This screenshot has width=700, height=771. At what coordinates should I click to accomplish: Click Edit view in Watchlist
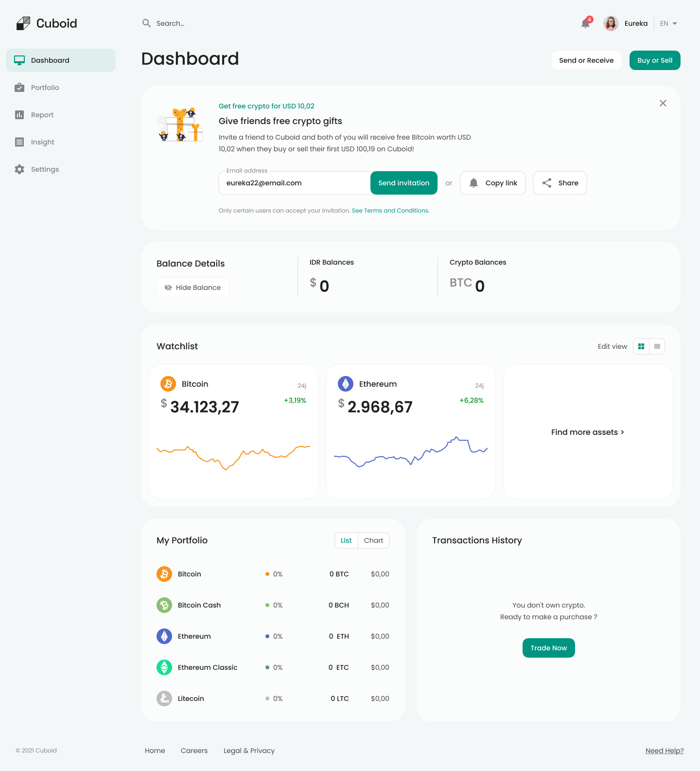click(612, 346)
